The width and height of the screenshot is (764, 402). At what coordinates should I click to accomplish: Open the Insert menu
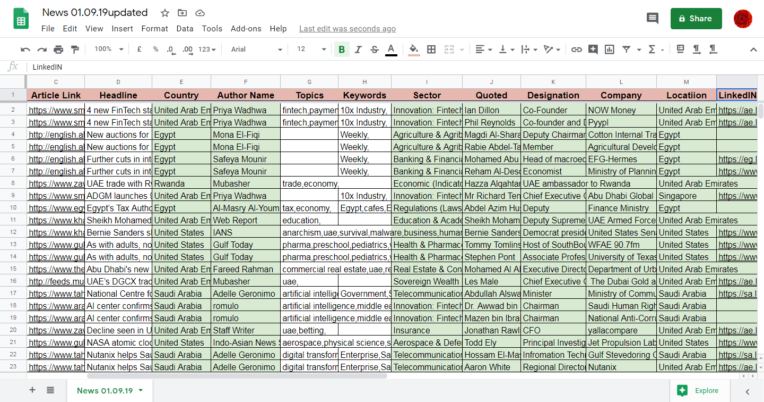click(122, 29)
